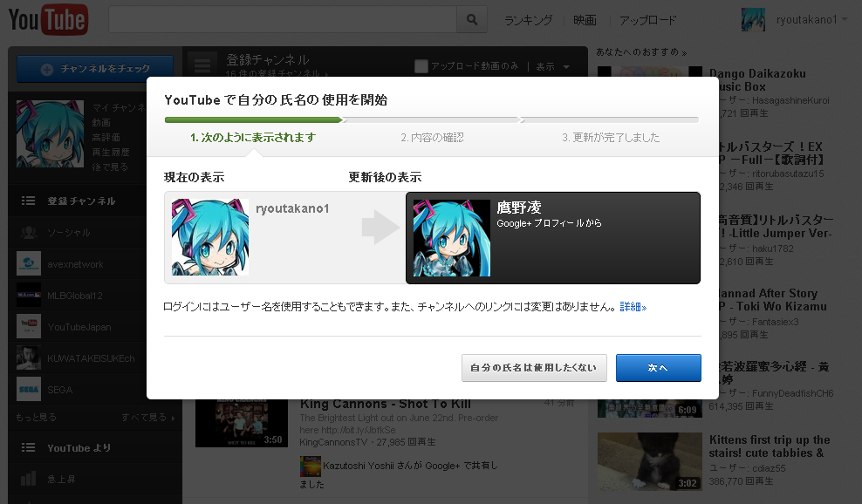Screen dimensions: 862x504
Task: Click the KingCannonsTV channel name
Action: [x=333, y=442]
